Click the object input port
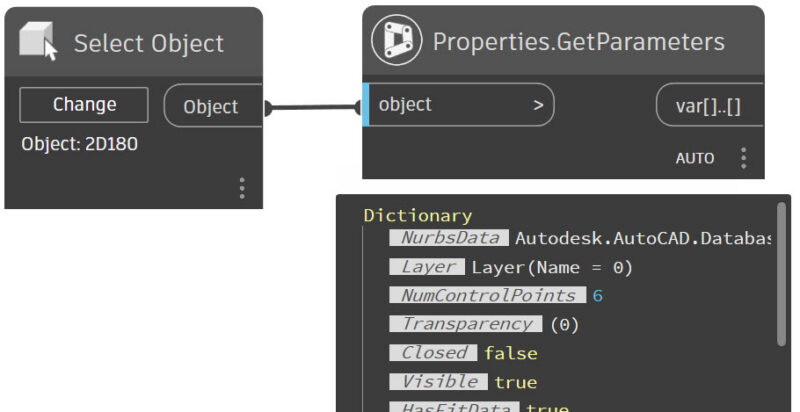Viewport: 800px width, 412px height. click(x=458, y=105)
